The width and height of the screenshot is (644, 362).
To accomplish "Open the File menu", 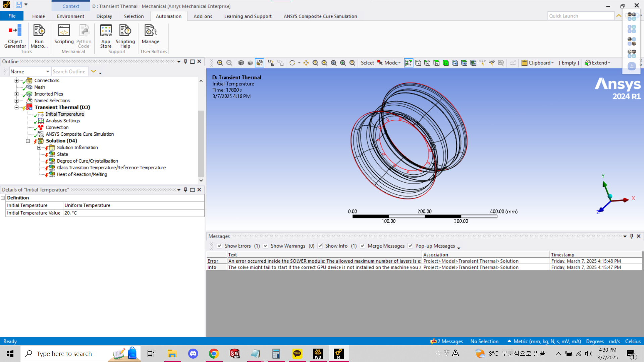I will (x=12, y=16).
